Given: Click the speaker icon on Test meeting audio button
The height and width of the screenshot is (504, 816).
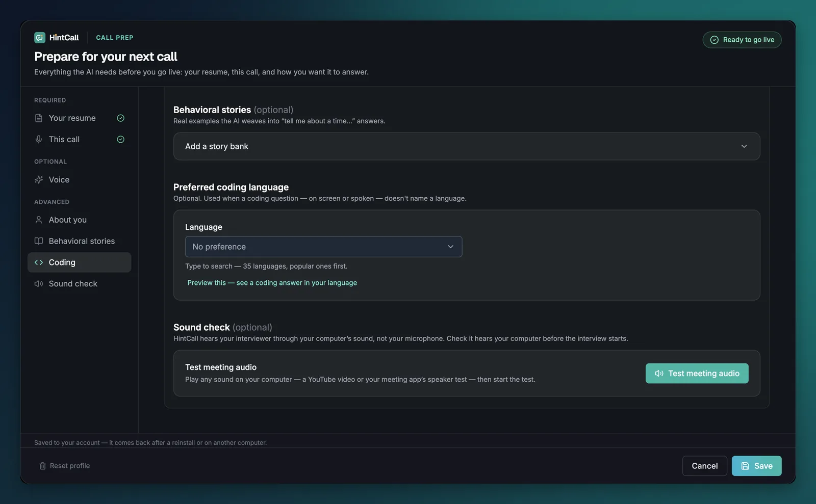Looking at the screenshot, I should pyautogui.click(x=659, y=374).
